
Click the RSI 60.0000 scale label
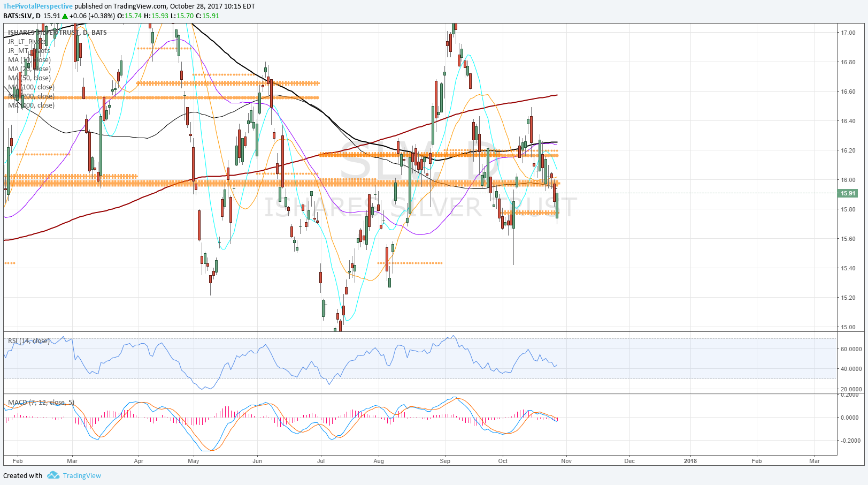(x=851, y=349)
